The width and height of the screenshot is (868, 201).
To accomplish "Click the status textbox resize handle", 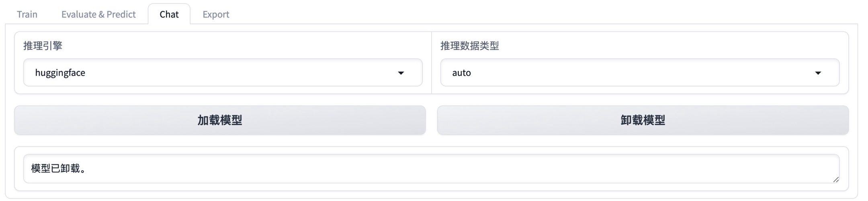I will coord(836,180).
